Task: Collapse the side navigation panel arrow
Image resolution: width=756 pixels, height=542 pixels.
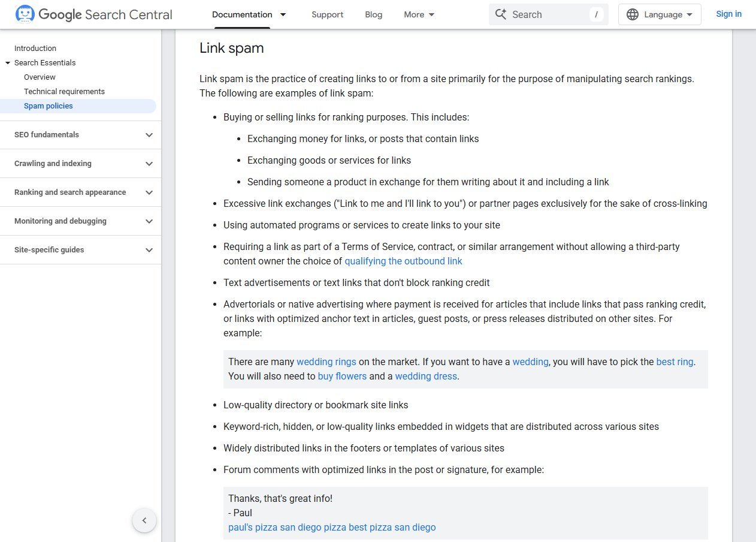Action: click(x=144, y=520)
